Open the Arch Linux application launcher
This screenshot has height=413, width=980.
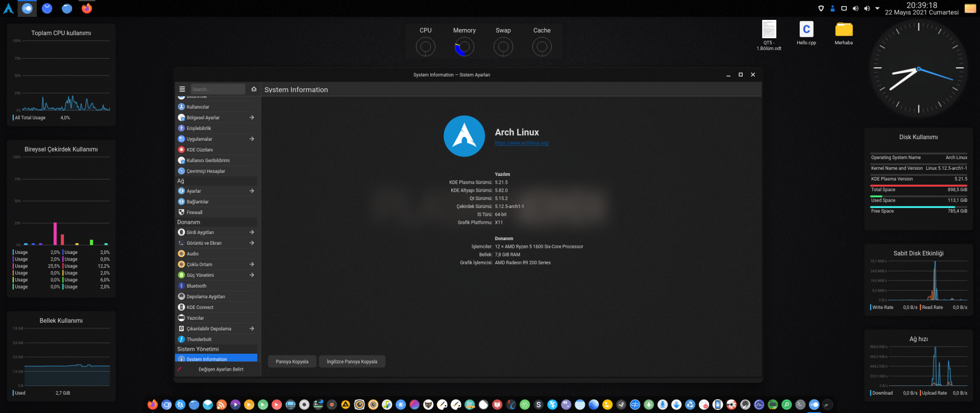pyautogui.click(x=9, y=8)
